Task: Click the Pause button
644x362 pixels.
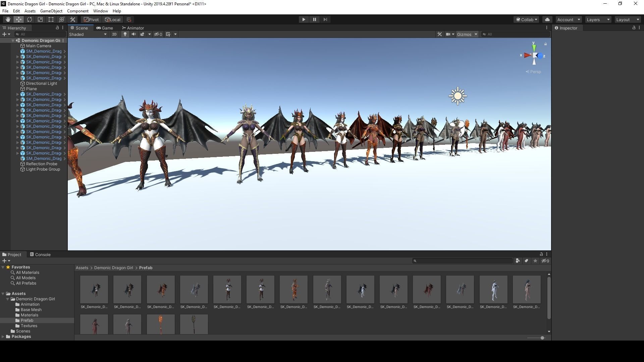Action: [x=314, y=19]
